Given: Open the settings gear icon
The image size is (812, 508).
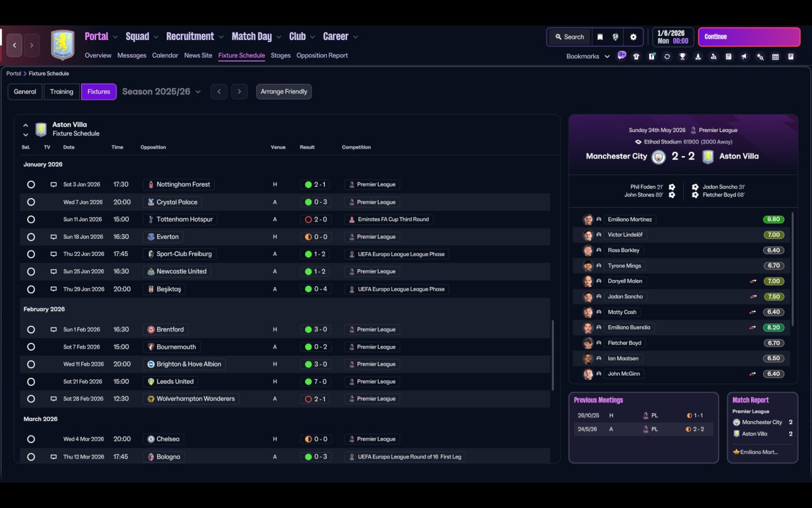Looking at the screenshot, I should (633, 37).
